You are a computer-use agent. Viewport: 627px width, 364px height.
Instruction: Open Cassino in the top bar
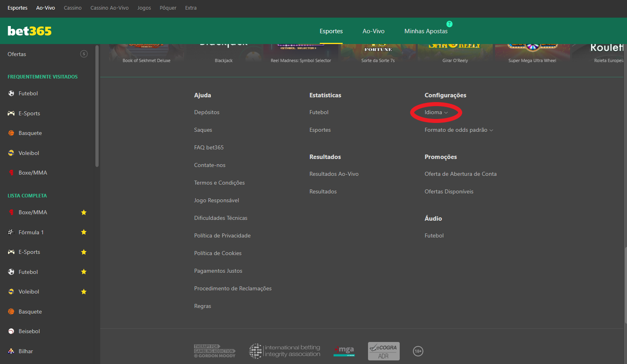(73, 8)
